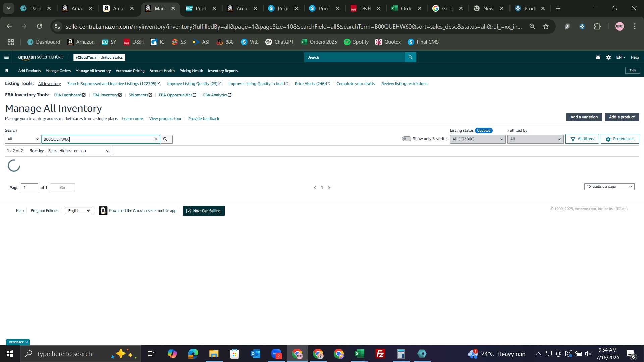Click the page number input box
The image size is (644, 362).
pyautogui.click(x=30, y=188)
